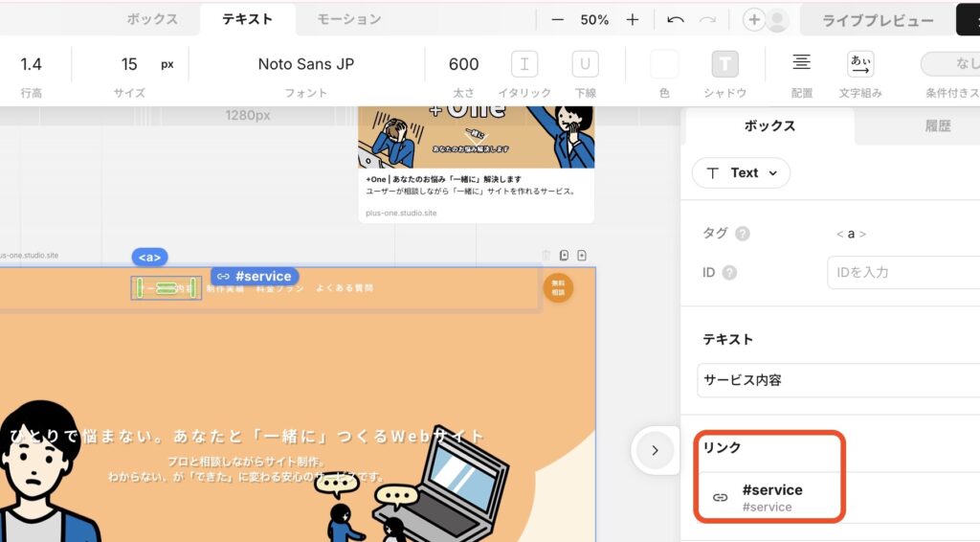Viewport: 980px width, 542px height.
Task: Select the 料金プラン nav item on canvas
Action: tap(280, 288)
